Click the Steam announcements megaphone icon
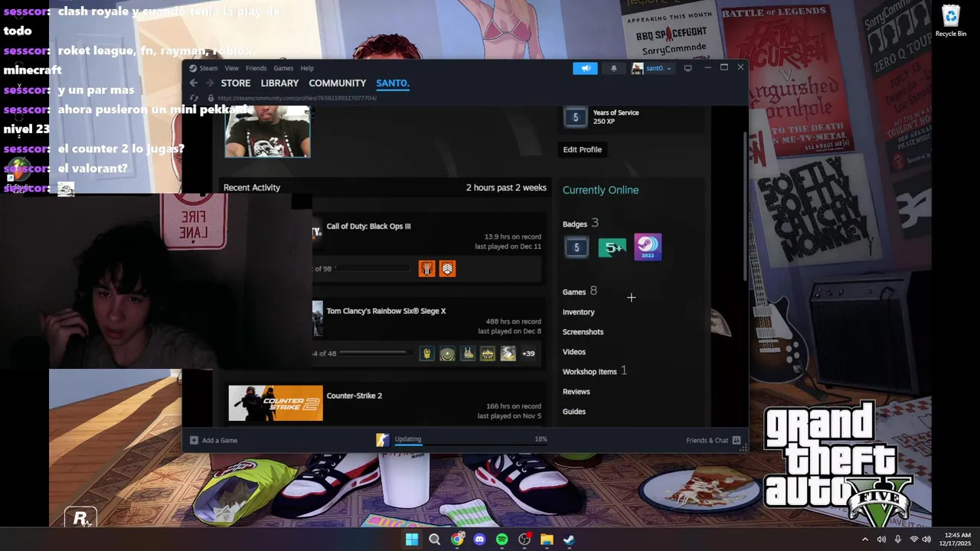Image resolution: width=980 pixels, height=551 pixels. pos(585,68)
